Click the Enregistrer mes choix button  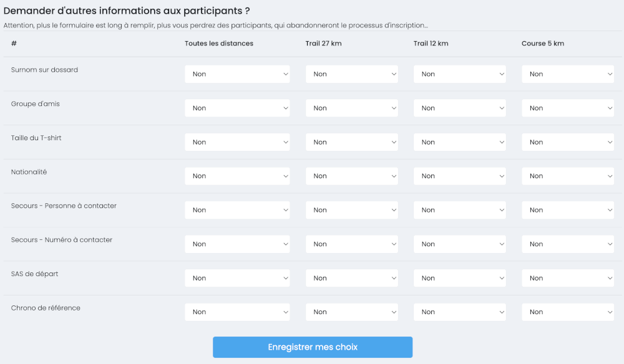click(312, 347)
